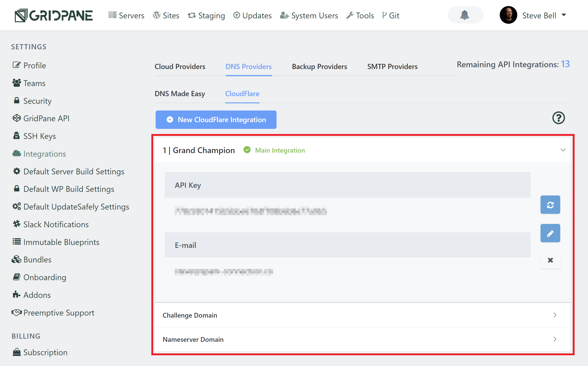Open the SSH Keys settings

34,136
